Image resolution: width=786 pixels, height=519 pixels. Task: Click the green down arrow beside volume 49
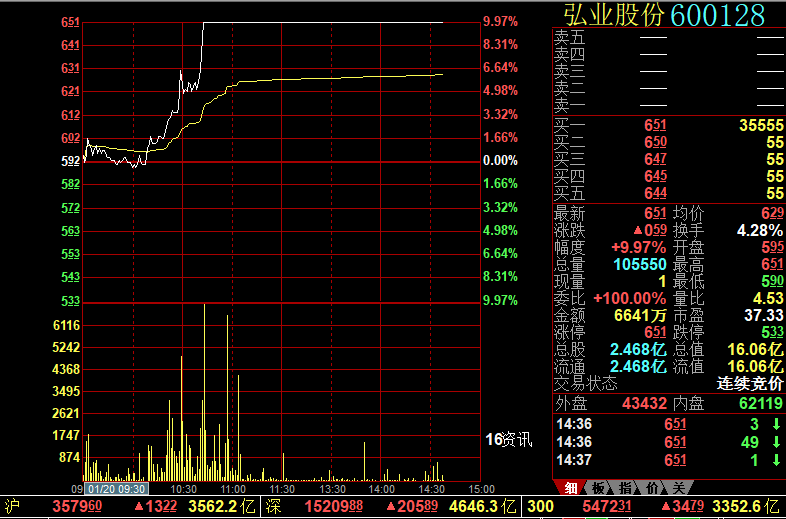776,442
